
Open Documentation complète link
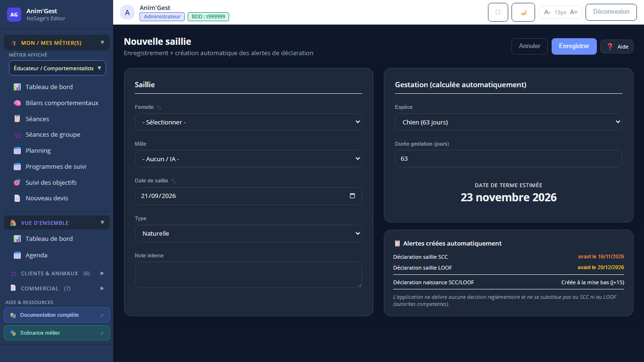tap(57, 315)
